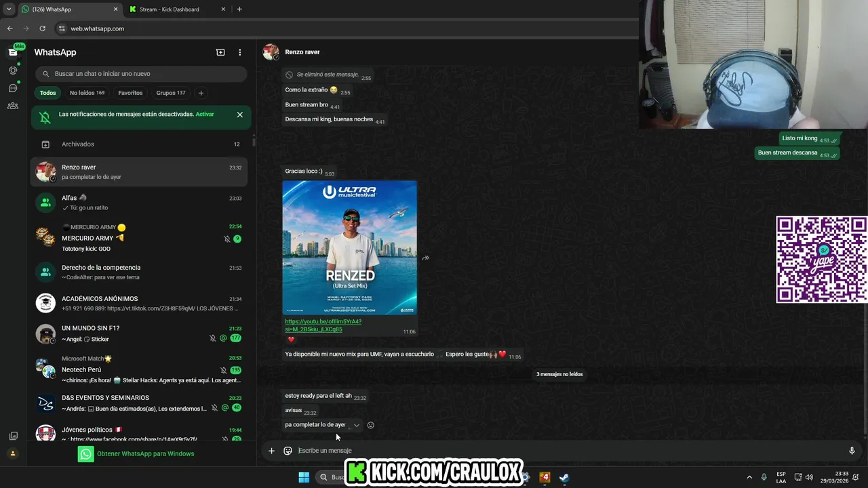Open message options chevron on 'pa completar'
The width and height of the screenshot is (868, 488).
click(x=357, y=425)
